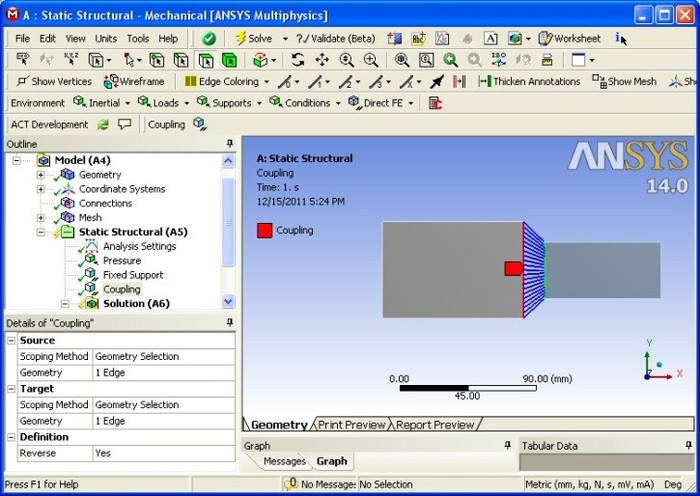
Task: Expand the Geometry tree node
Action: coord(41,175)
